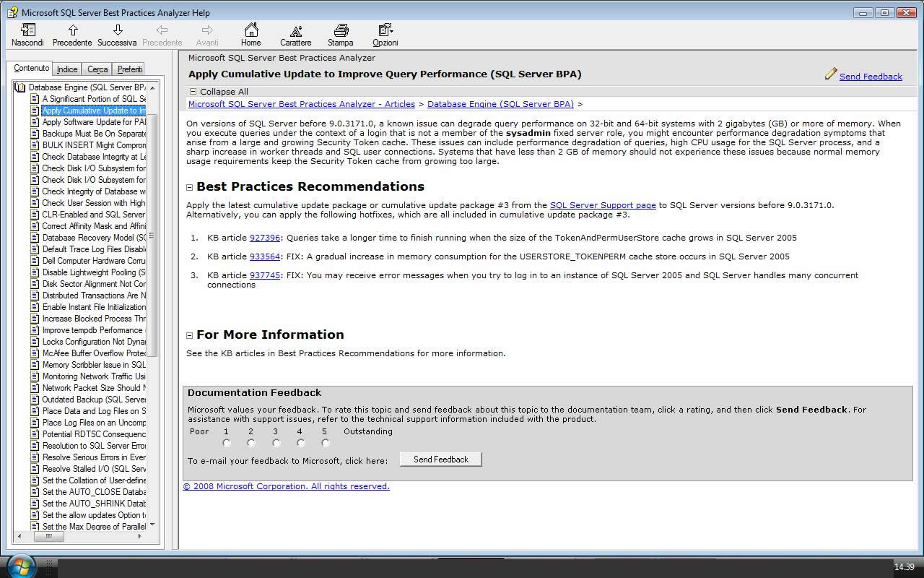Go to previous topic with the Precedente up-arrow icon
Image resolution: width=924 pixels, height=578 pixels.
click(72, 35)
